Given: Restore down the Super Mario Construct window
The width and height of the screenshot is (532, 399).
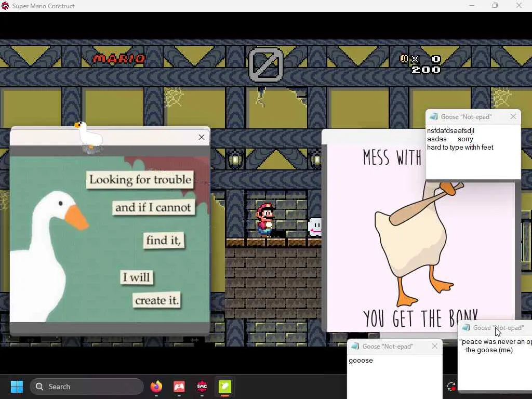Looking at the screenshot, I should [495, 6].
